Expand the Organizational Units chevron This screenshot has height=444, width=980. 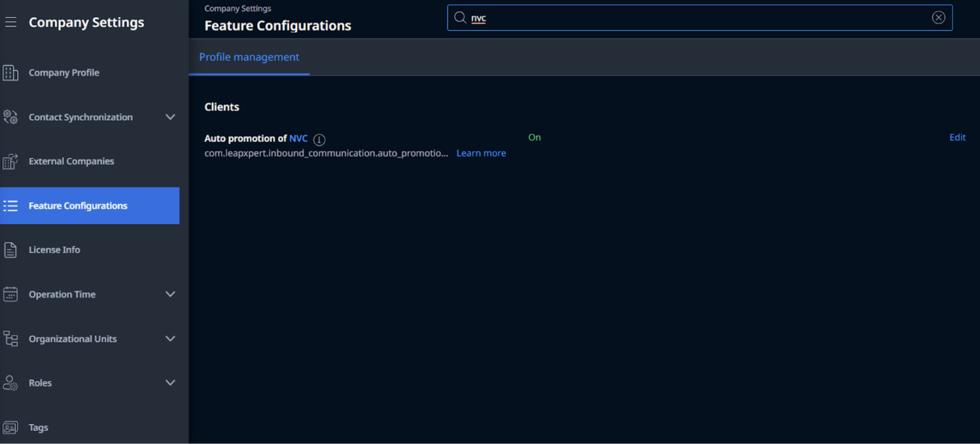170,339
